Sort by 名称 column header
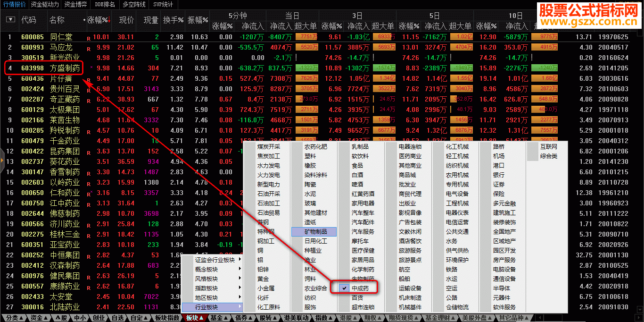 (57, 20)
